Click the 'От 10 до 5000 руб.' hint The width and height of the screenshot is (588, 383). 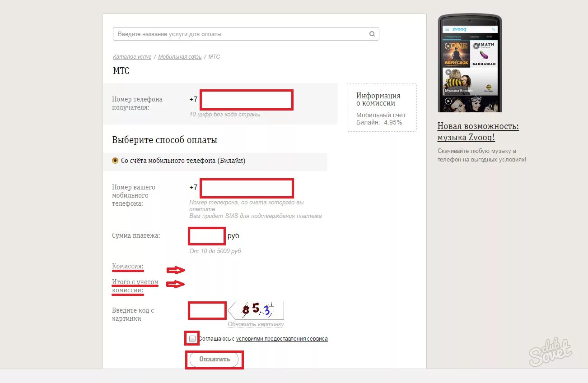[x=216, y=251]
